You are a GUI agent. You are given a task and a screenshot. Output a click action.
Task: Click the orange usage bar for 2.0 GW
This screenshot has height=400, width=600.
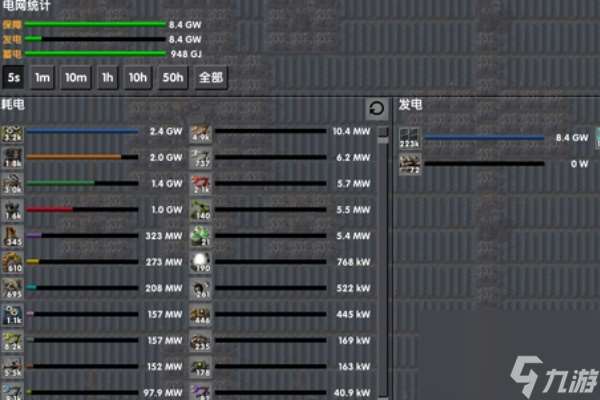pos(82,157)
